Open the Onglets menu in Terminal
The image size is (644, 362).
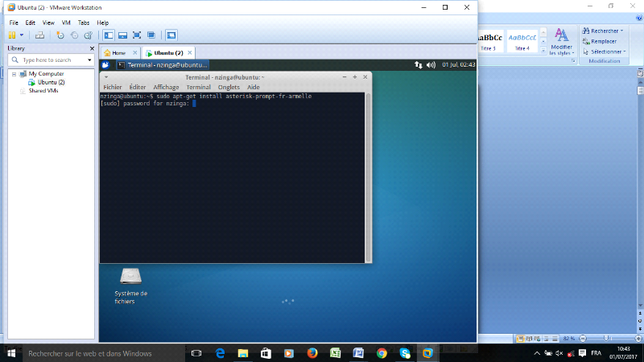pyautogui.click(x=229, y=87)
